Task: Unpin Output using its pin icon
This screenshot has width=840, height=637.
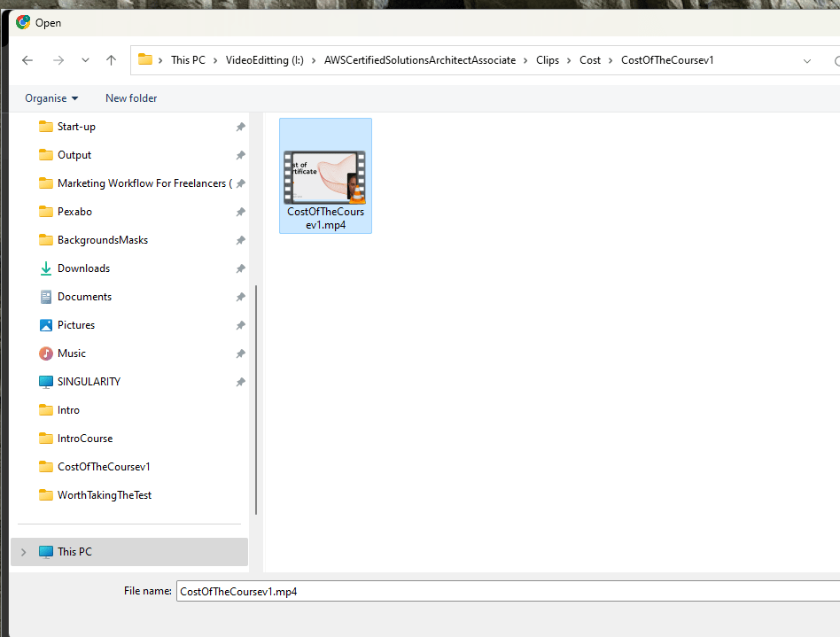Action: 240,155
